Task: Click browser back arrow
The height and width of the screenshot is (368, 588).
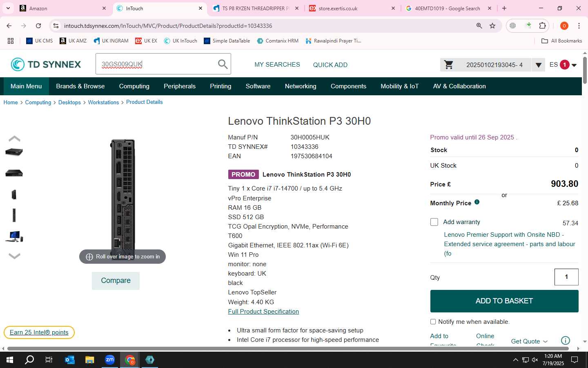Action: pyautogui.click(x=9, y=26)
